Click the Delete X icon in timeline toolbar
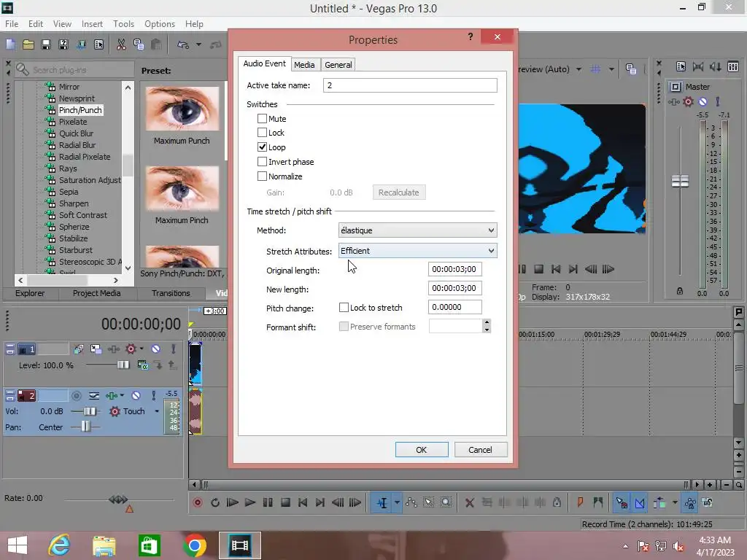The height and width of the screenshot is (560, 747). click(469, 502)
